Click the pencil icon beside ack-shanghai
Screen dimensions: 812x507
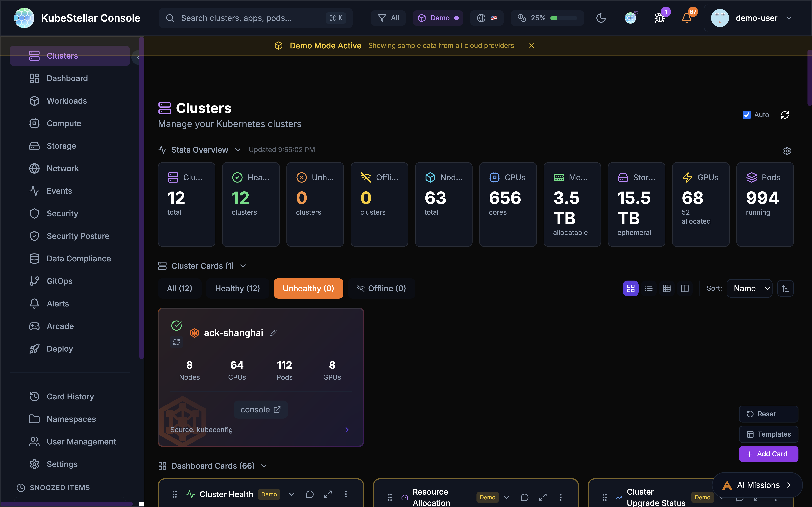(x=273, y=333)
